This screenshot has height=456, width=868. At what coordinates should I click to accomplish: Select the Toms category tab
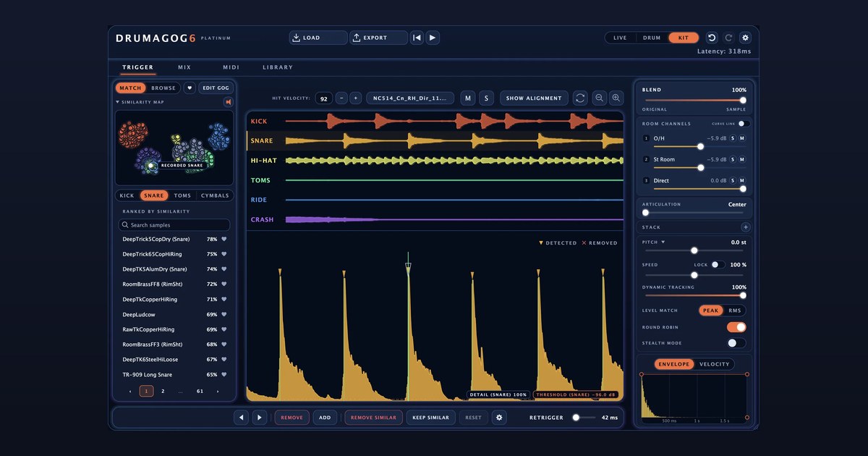coord(182,195)
